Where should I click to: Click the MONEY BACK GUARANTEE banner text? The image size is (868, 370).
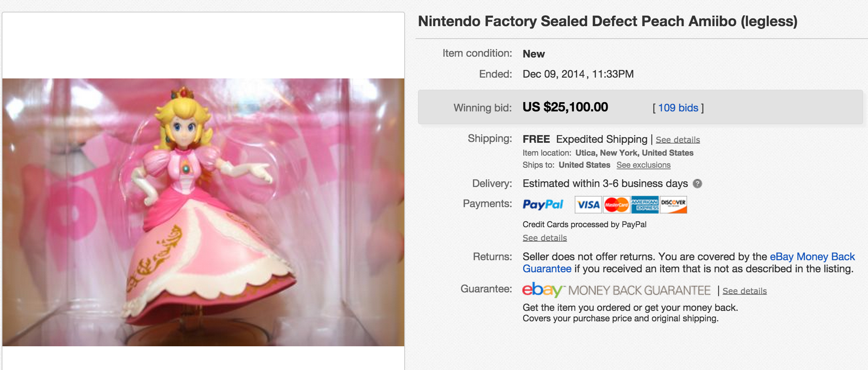639,290
